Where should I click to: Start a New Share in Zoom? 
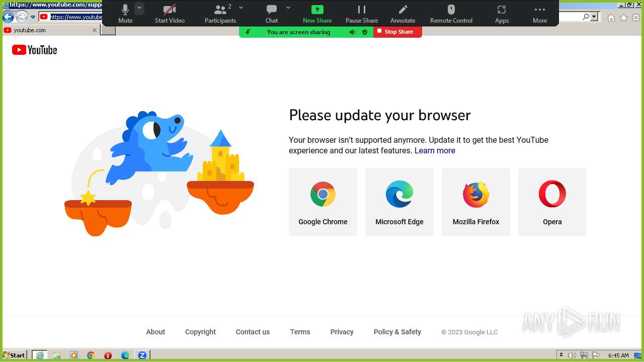click(x=317, y=14)
